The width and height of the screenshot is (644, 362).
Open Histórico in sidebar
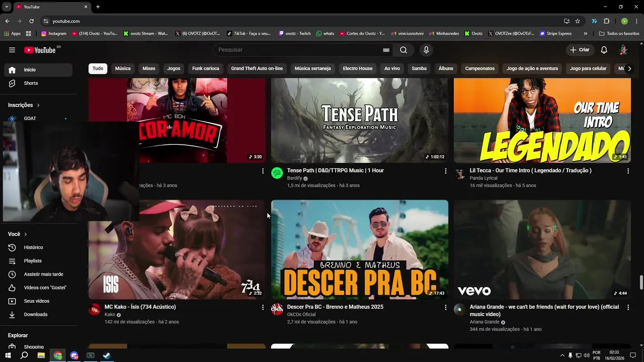38,247
